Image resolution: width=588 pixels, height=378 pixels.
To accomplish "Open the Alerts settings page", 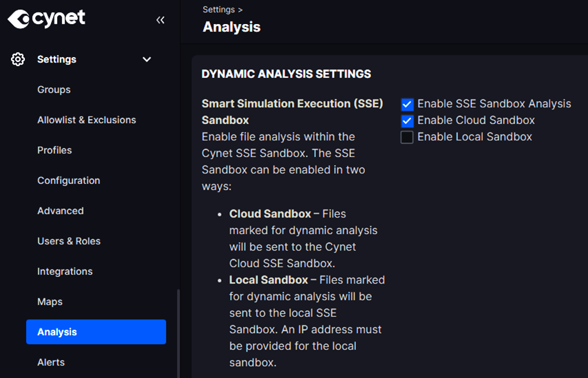I will (51, 362).
